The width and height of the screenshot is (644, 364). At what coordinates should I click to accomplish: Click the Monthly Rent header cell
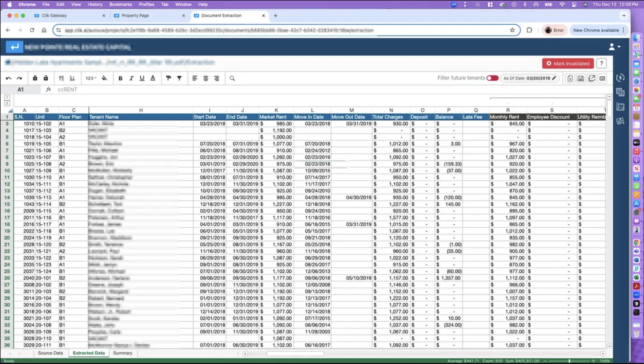point(508,117)
